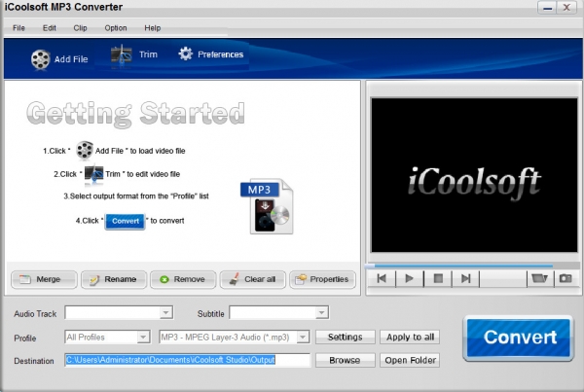
Task: Open the Clip menu
Action: pos(80,28)
